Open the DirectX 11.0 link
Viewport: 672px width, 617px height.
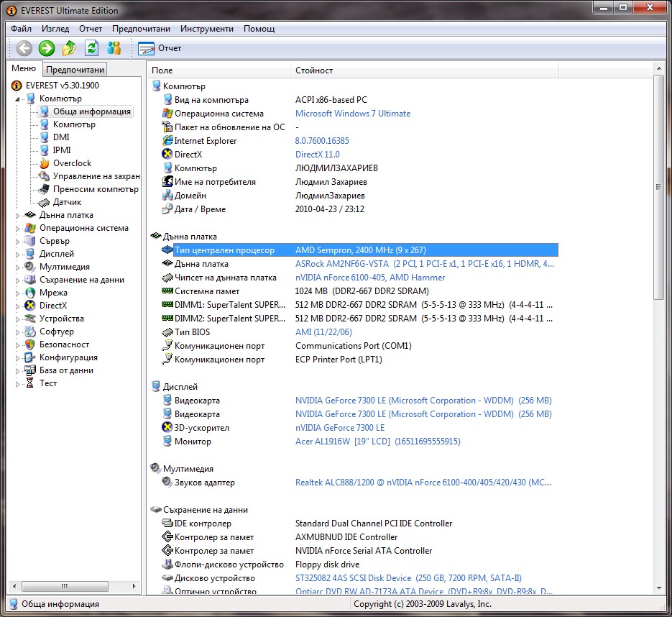pyautogui.click(x=317, y=155)
